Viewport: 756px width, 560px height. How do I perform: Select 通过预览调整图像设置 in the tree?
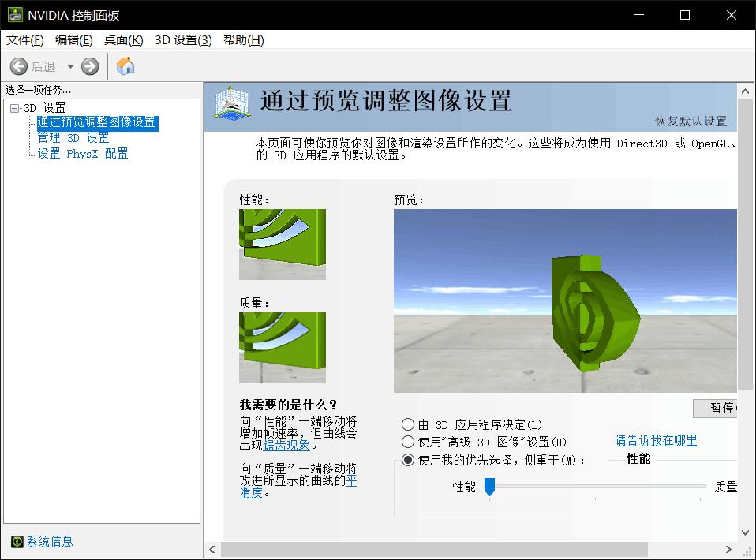(x=97, y=122)
